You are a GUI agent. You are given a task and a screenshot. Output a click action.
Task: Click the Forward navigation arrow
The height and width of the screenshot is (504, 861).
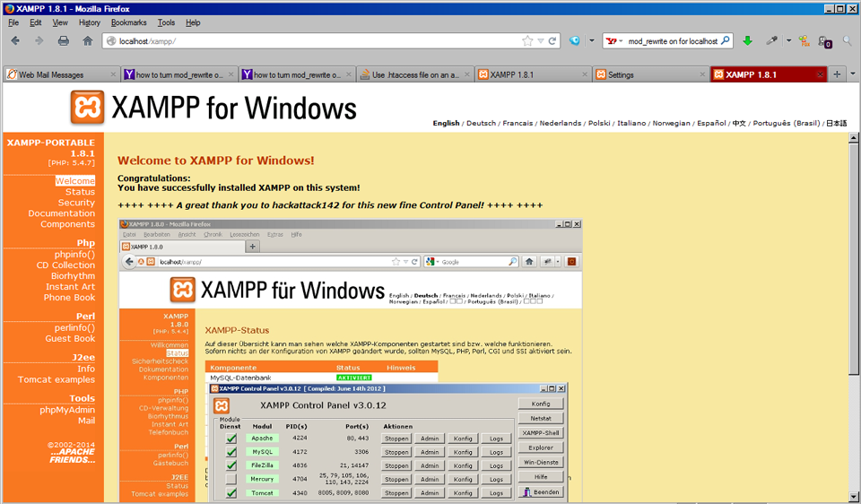pyautogui.click(x=39, y=40)
